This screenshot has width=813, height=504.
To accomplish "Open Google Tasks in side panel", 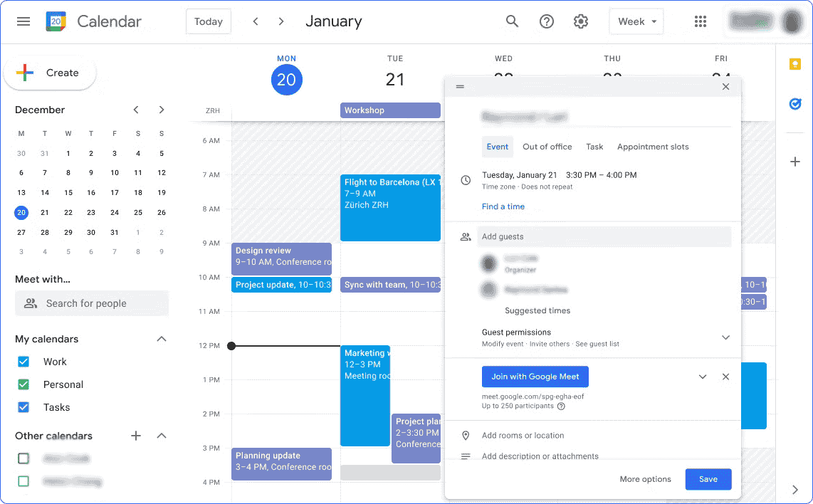I will [x=795, y=105].
